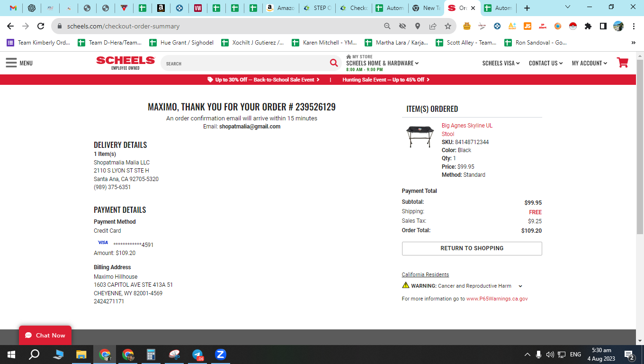Open the Extensions puzzle piece menu
The image size is (644, 364).
[588, 26]
